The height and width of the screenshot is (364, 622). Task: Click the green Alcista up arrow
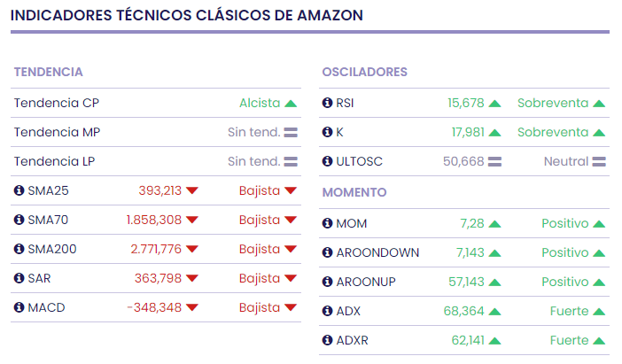[291, 104]
